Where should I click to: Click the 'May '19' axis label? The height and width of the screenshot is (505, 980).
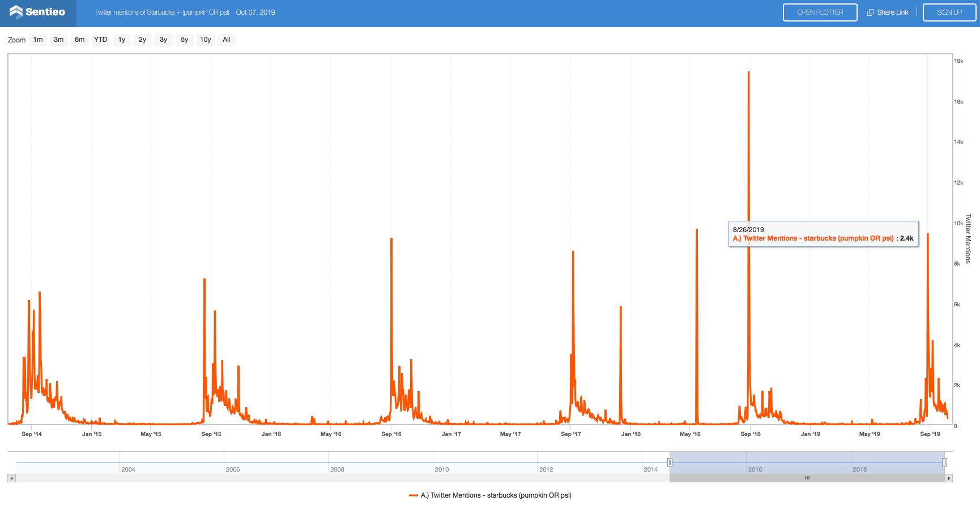(870, 434)
